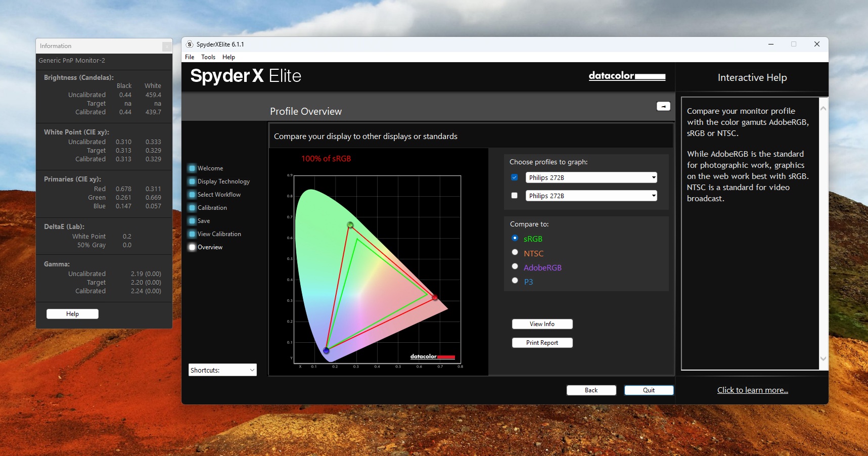Click the View Info button
Image resolution: width=868 pixels, height=456 pixels.
tap(542, 324)
